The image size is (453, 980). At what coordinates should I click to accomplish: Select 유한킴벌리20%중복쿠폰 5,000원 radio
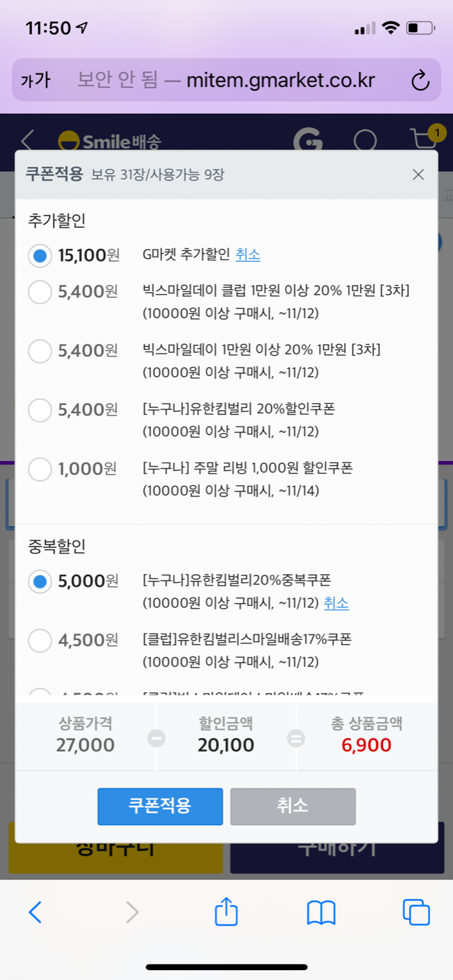(40, 581)
